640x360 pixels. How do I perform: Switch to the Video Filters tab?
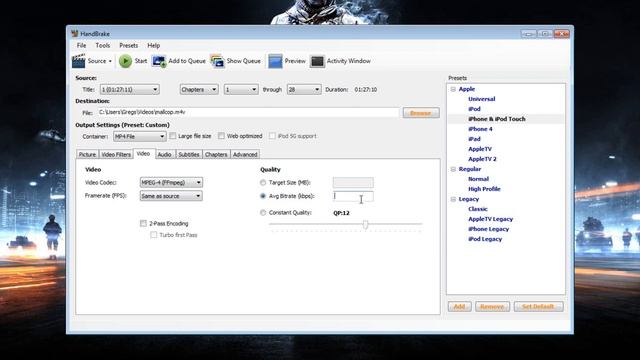click(116, 154)
